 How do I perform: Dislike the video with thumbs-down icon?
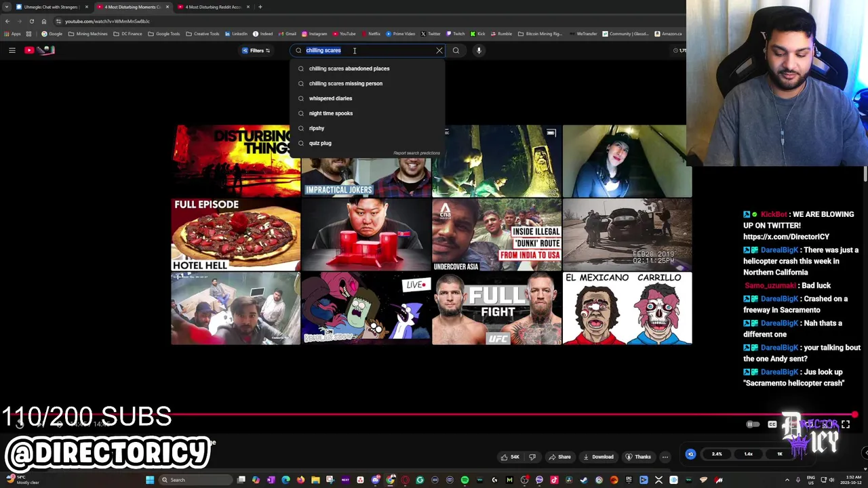(532, 457)
